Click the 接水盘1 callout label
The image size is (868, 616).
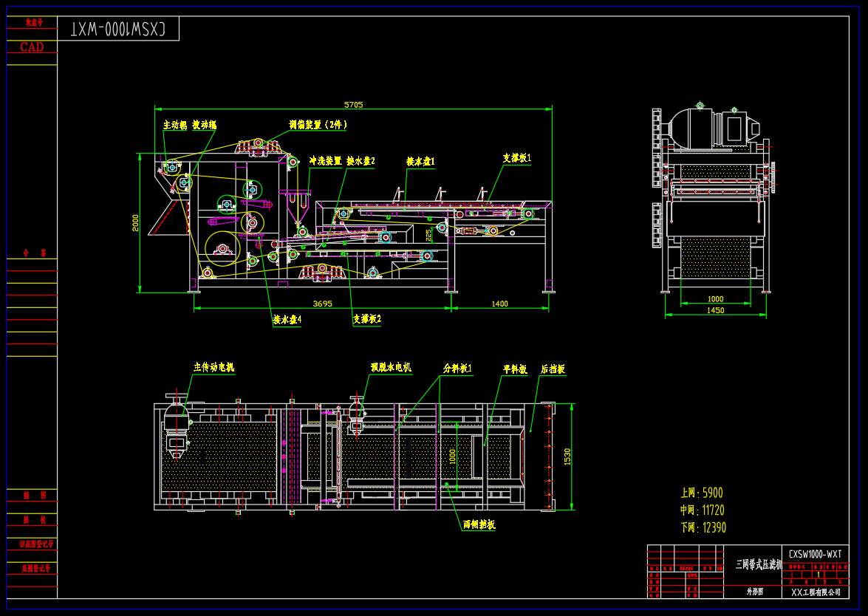click(420, 160)
